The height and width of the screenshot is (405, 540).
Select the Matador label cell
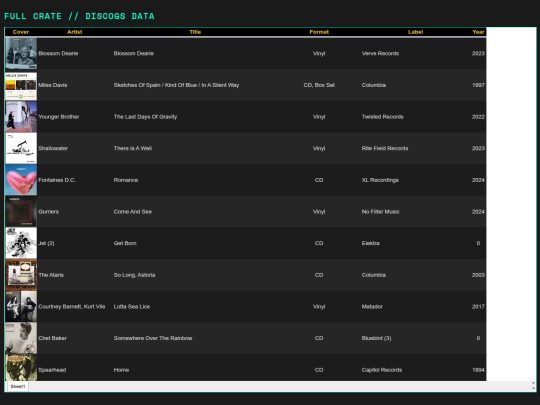(x=372, y=307)
